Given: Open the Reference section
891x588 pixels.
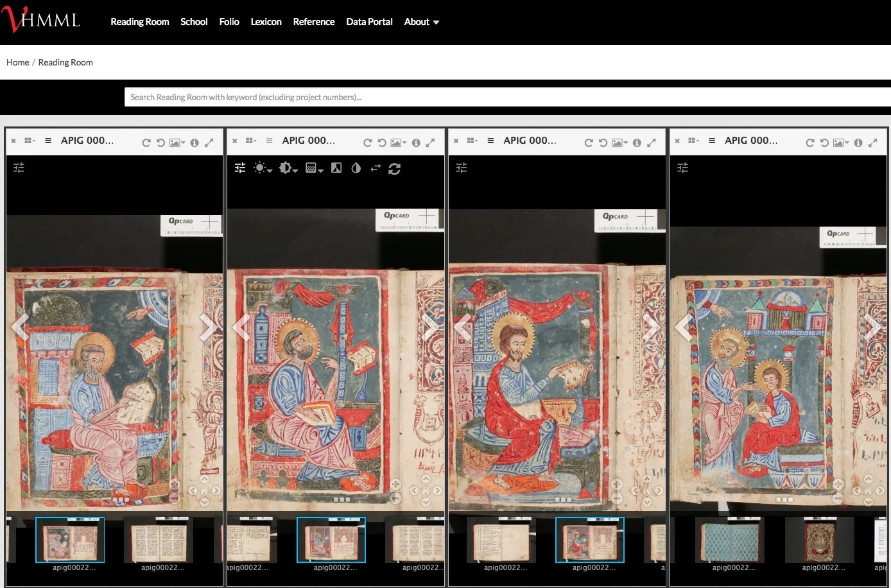Looking at the screenshot, I should point(314,22).
